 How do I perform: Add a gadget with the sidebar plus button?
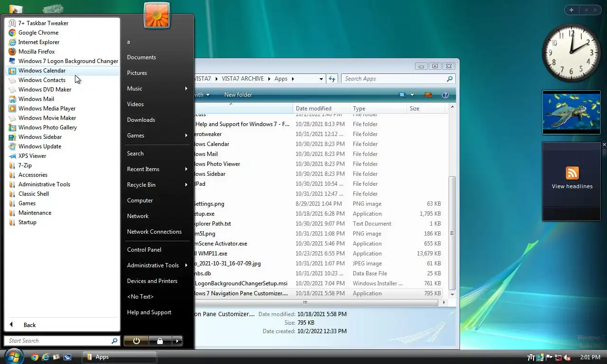tap(571, 10)
